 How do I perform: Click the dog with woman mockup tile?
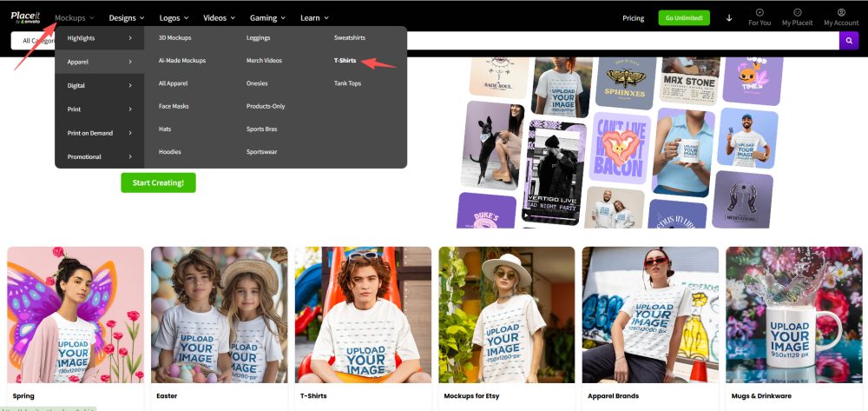tap(493, 144)
